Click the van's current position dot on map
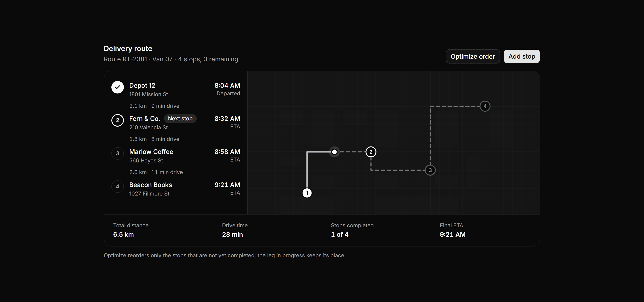The height and width of the screenshot is (302, 644). click(334, 152)
